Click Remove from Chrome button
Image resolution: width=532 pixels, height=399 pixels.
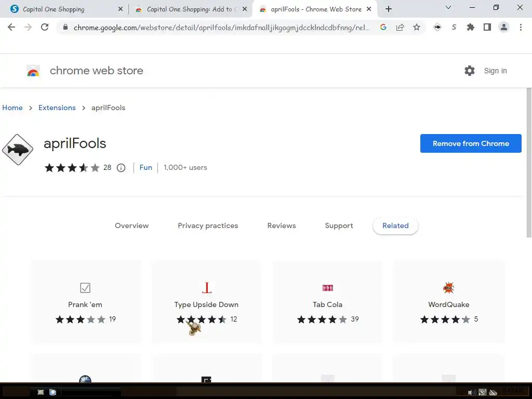[471, 143]
